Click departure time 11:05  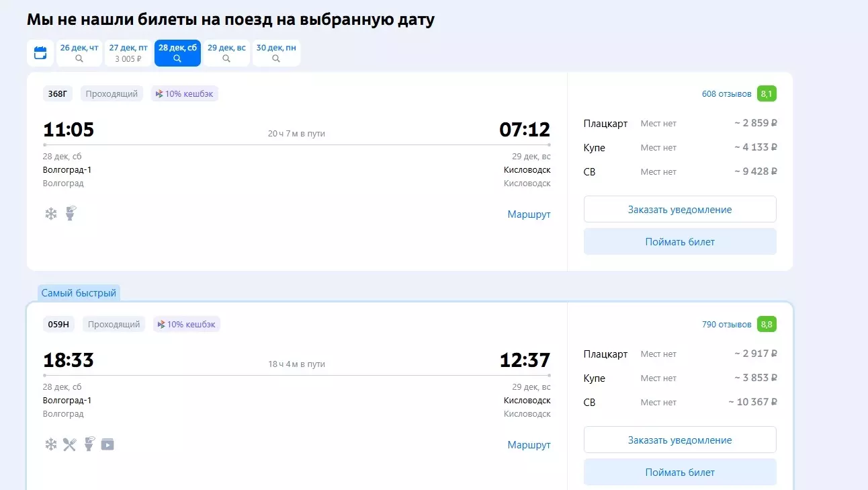click(x=69, y=130)
